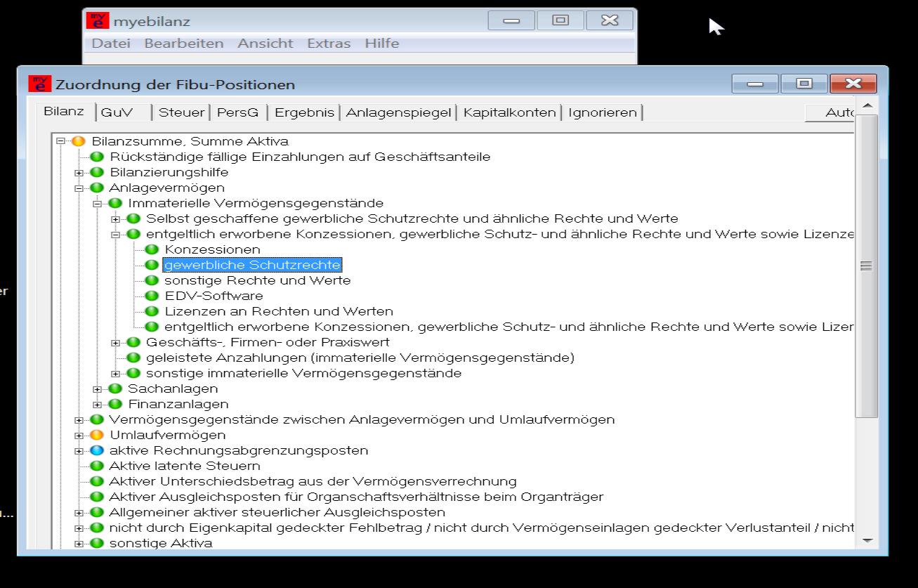Click the green dot beside geleistete Anzahlungen
The image size is (918, 588).
coord(133,358)
